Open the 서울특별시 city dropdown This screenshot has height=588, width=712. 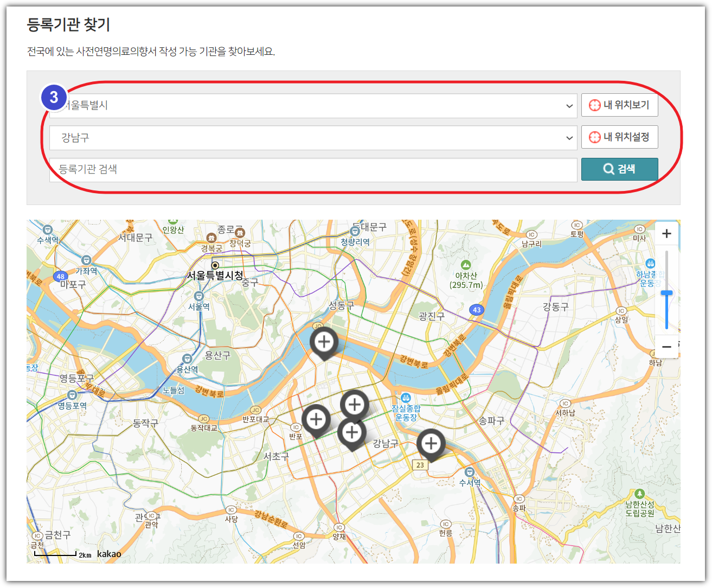[x=313, y=106]
